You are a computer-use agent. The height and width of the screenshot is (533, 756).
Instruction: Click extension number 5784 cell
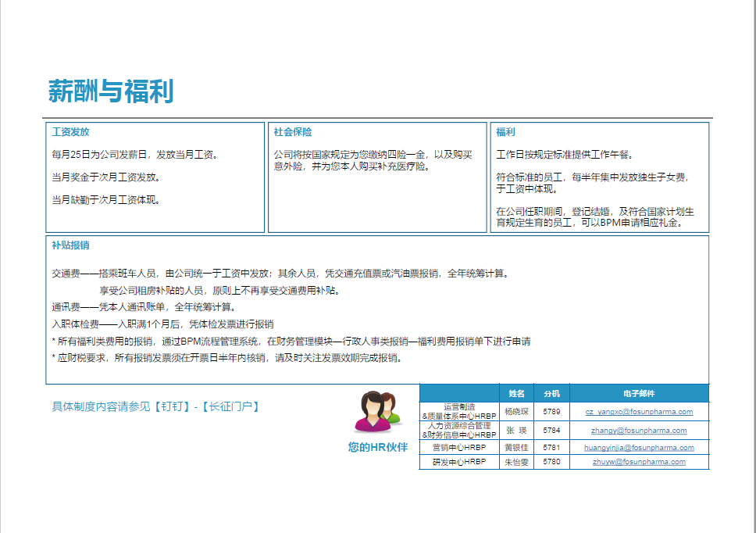coord(551,431)
